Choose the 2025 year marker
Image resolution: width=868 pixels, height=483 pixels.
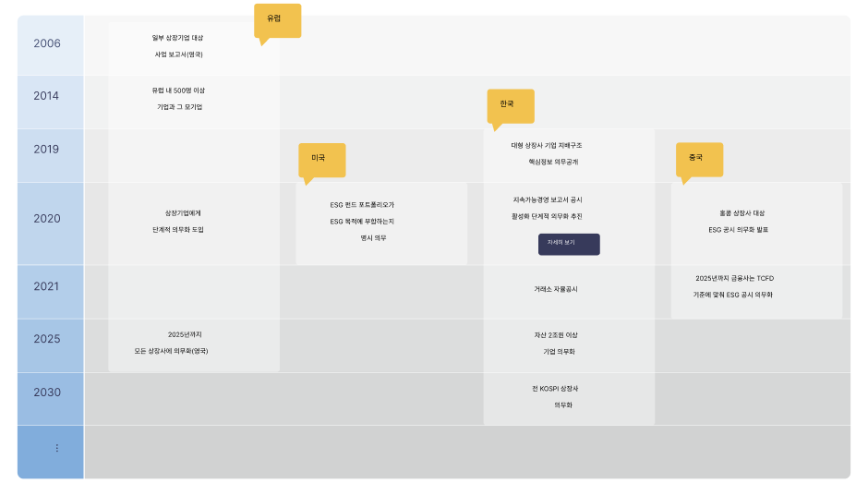coord(47,339)
